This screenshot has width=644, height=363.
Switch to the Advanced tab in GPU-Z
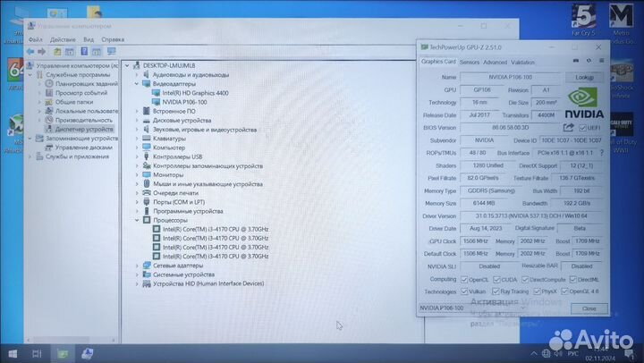coord(495,63)
